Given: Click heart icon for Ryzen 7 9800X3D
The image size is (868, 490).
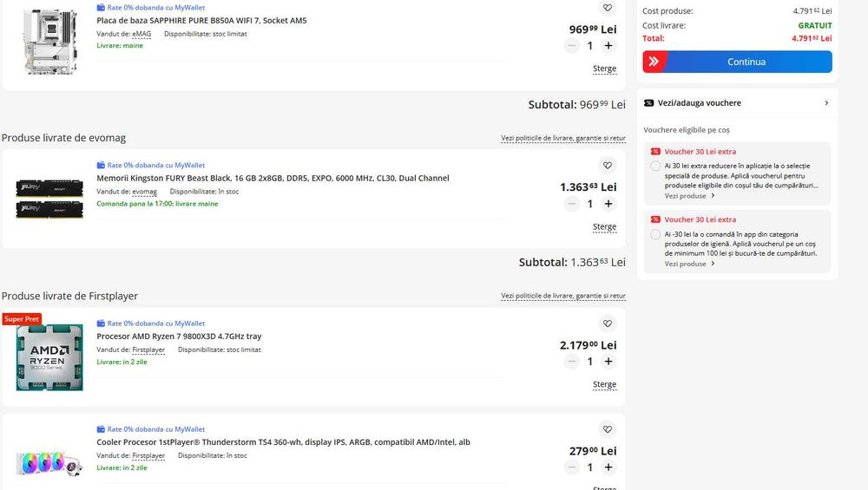Looking at the screenshot, I should pos(607,323).
